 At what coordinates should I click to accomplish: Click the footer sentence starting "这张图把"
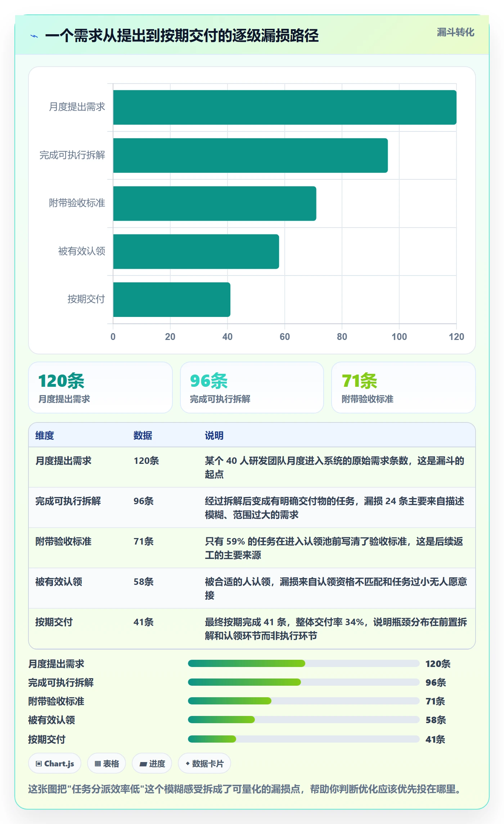244,789
